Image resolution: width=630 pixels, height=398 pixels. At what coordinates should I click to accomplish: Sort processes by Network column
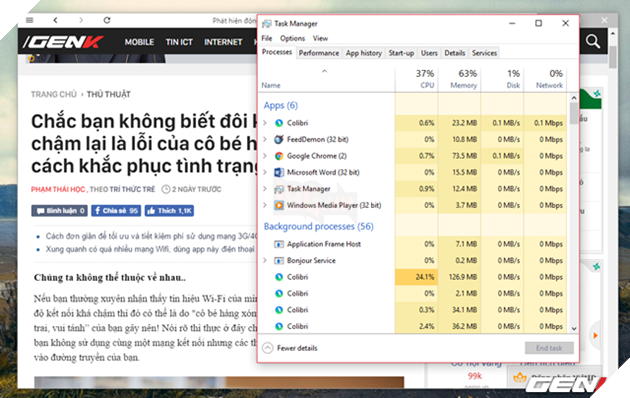(x=545, y=79)
